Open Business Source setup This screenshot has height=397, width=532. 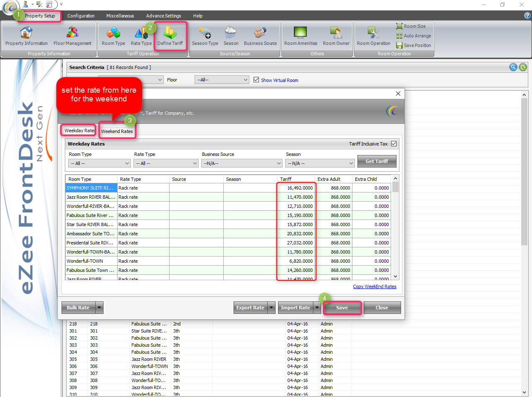[x=260, y=36]
